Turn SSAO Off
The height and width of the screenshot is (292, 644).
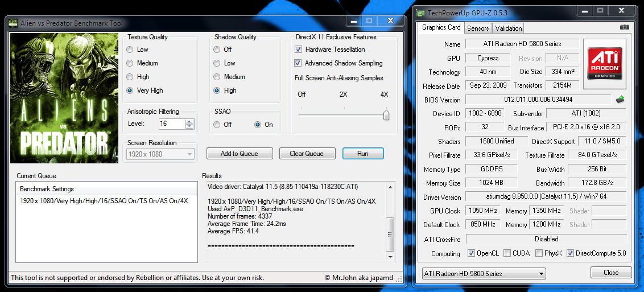216,125
